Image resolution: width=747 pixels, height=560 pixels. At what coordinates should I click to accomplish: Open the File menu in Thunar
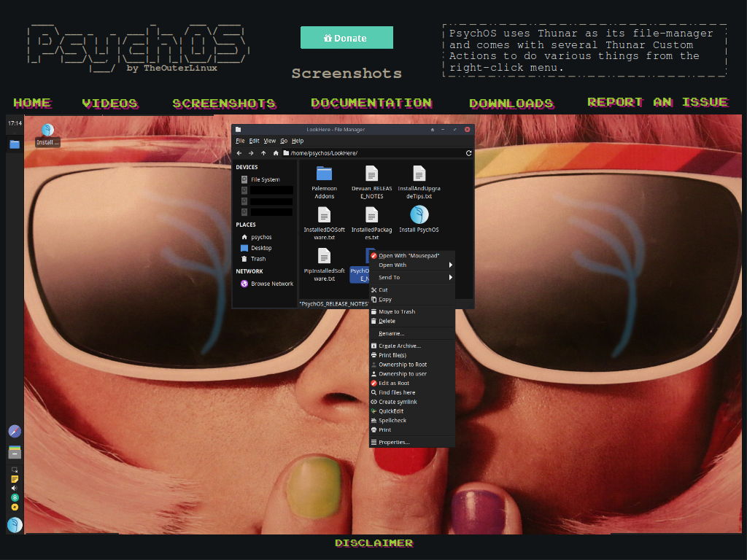[x=240, y=141]
